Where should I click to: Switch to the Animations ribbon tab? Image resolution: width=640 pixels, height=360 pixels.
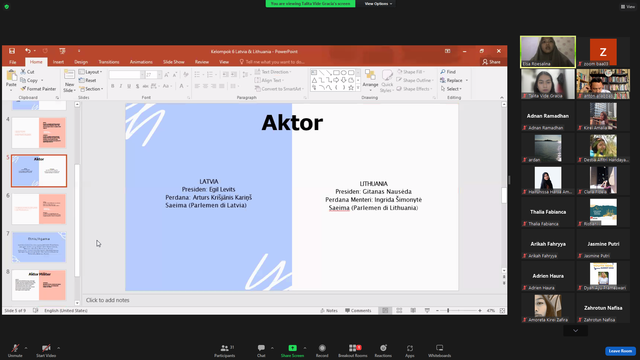click(x=141, y=62)
